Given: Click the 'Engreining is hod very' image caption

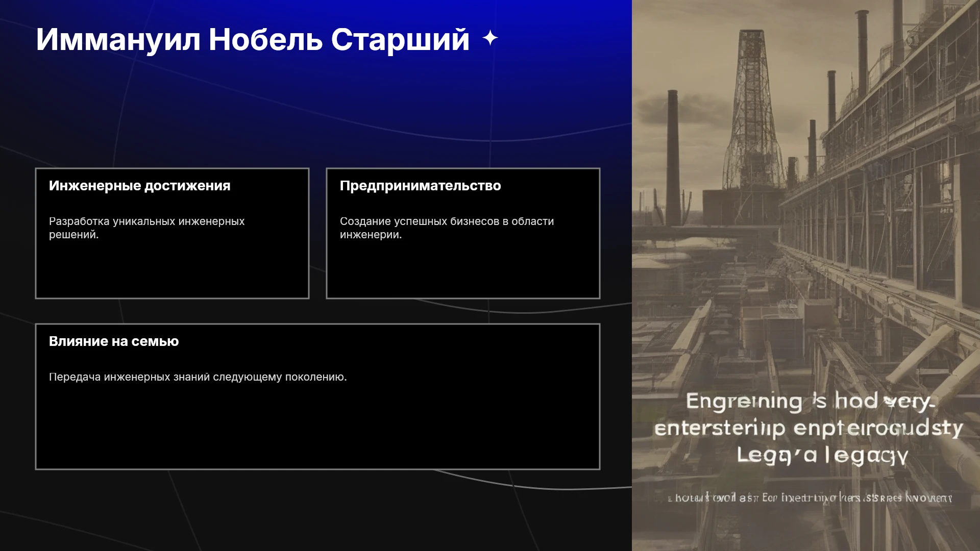Looking at the screenshot, I should pyautogui.click(x=810, y=401).
